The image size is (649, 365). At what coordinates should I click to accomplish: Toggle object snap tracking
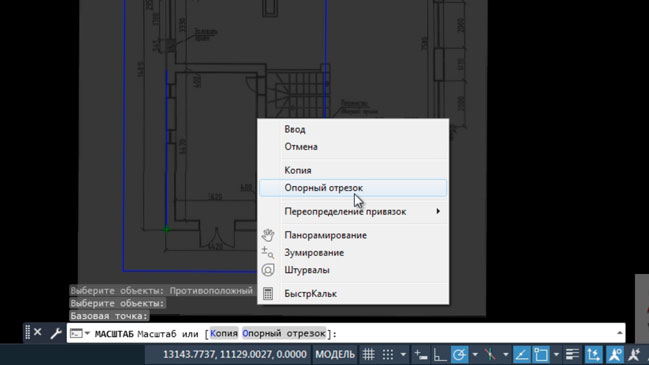[521, 354]
